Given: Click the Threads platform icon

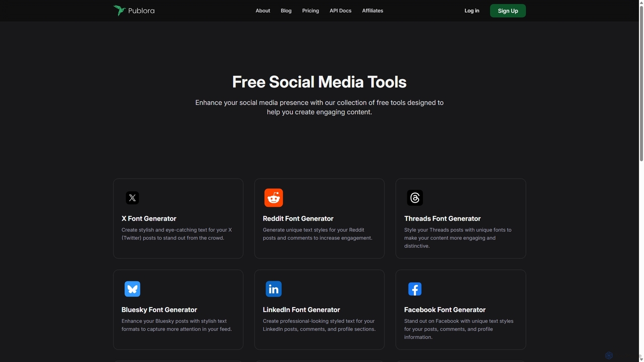Looking at the screenshot, I should pyautogui.click(x=415, y=198).
